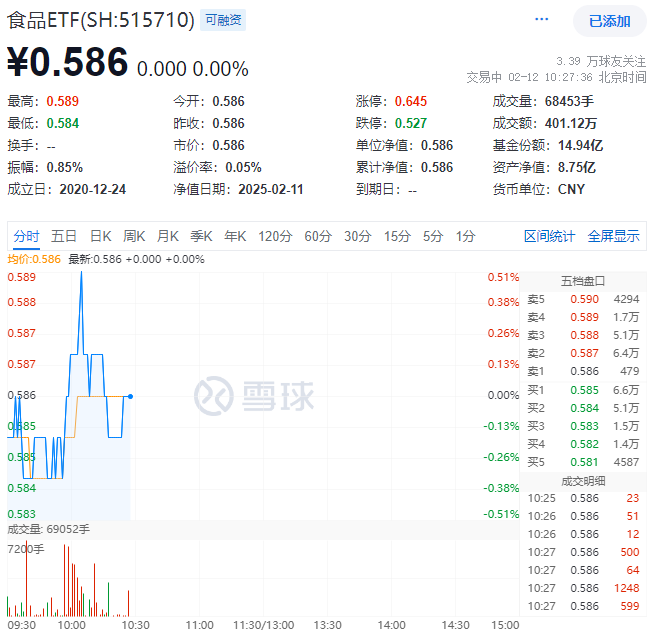The height and width of the screenshot is (637, 647).
Task: Click the 食品ETF(SH:515710) title
Action: [101, 20]
